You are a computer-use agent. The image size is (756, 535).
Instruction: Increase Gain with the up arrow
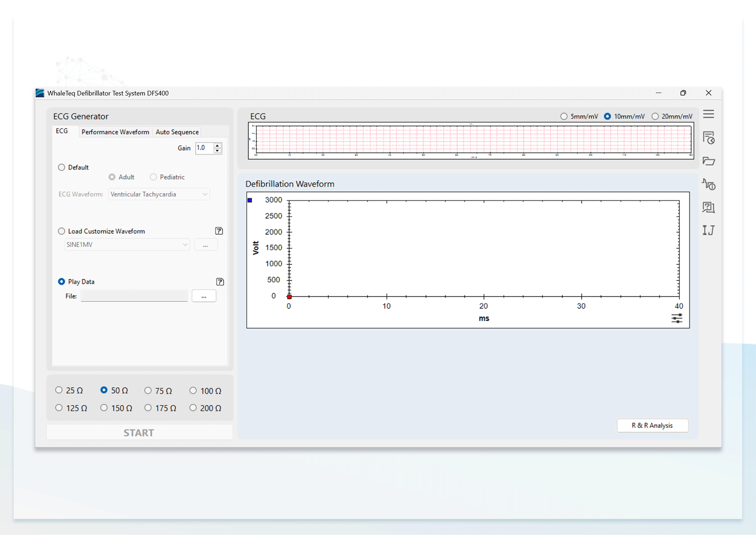pyautogui.click(x=217, y=145)
